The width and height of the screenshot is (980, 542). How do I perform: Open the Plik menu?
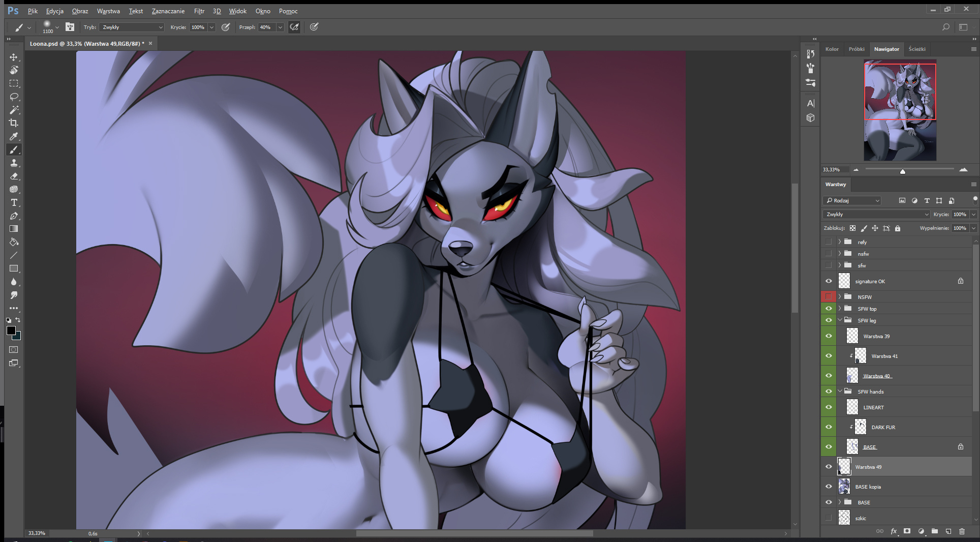click(33, 11)
